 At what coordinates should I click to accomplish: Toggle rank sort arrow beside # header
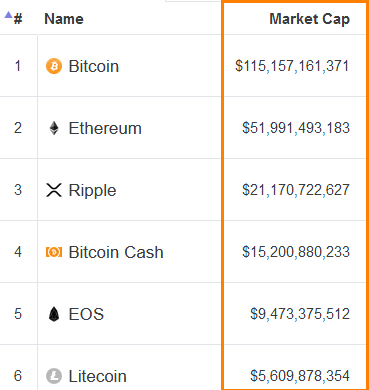coord(8,14)
